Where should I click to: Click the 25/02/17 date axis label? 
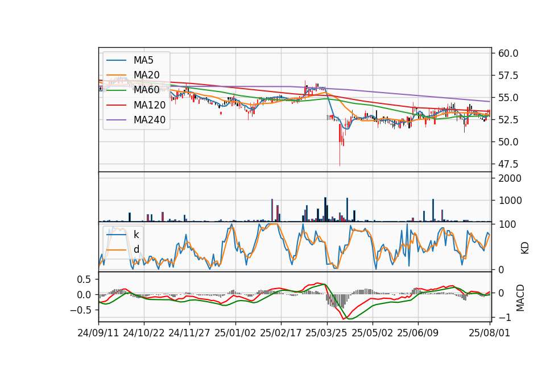[280, 333]
